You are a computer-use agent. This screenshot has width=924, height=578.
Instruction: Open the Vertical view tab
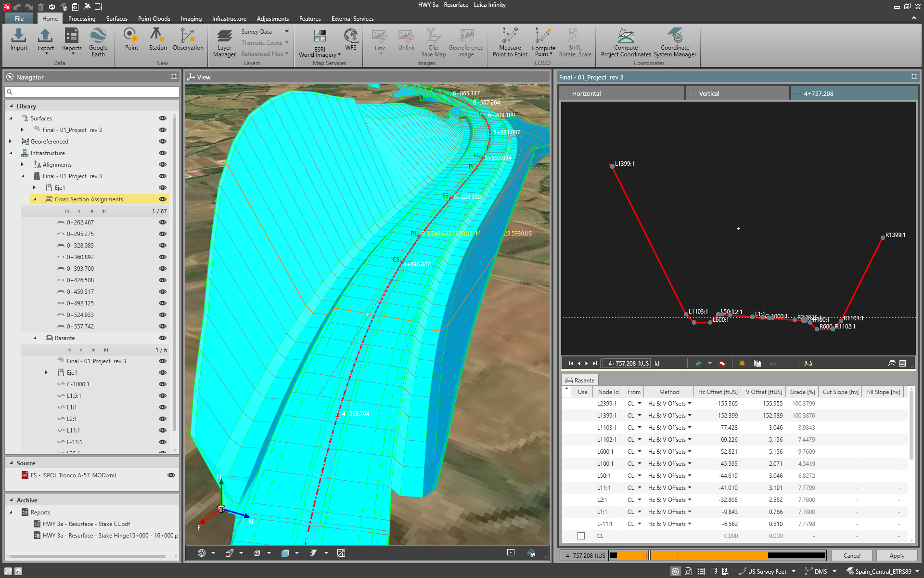[708, 93]
